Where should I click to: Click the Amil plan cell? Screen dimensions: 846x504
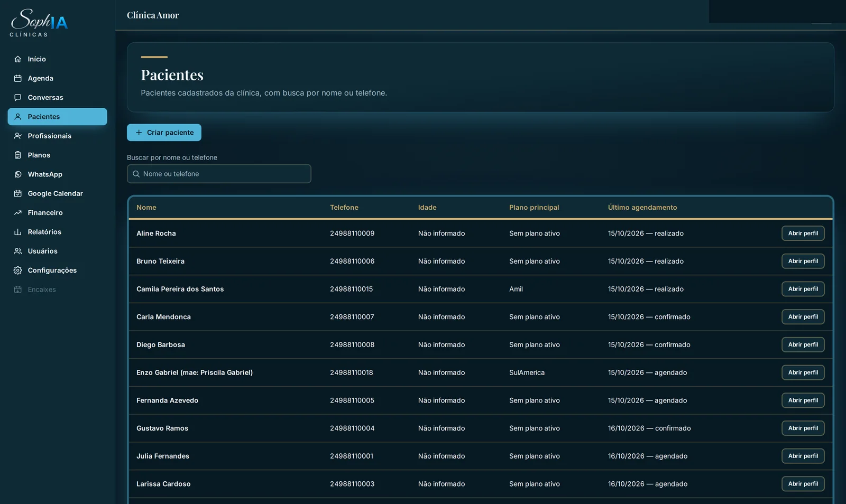click(x=516, y=289)
